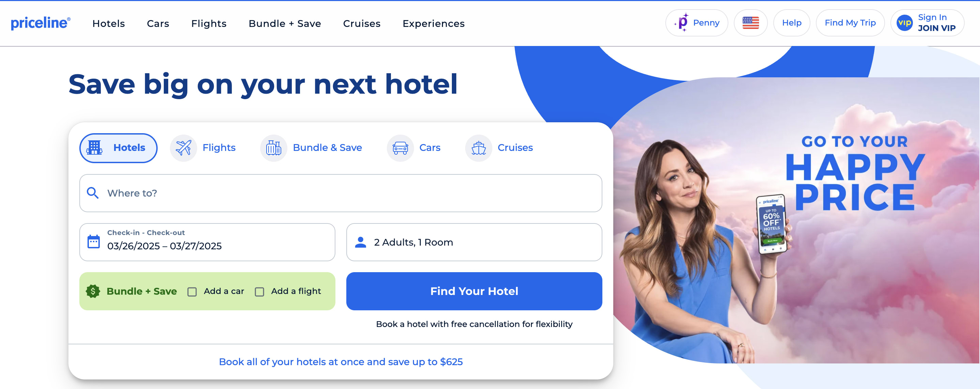This screenshot has width=980, height=389.
Task: Choose the Bundle & Save luggage icon
Action: 273,148
